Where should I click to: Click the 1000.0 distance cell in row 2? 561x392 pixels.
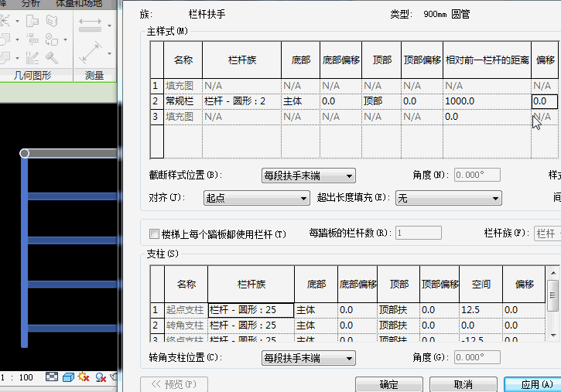(x=487, y=101)
